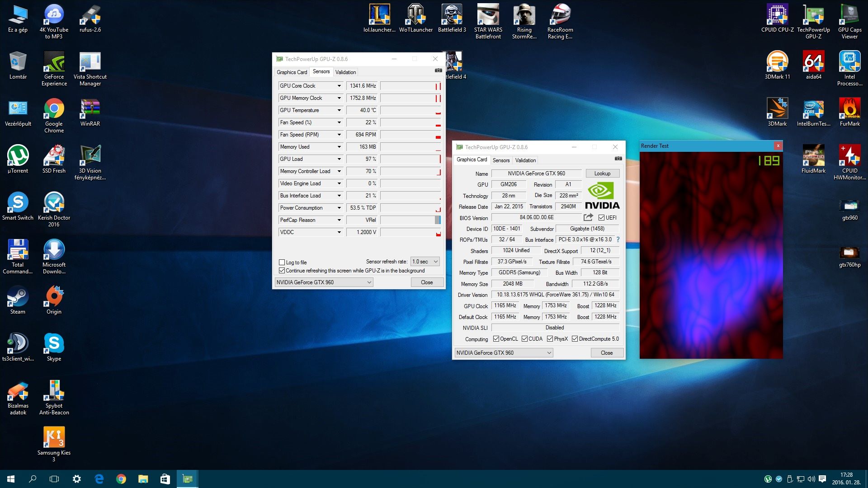
Task: Open Validation tab in left GPU-Z window
Action: pyautogui.click(x=345, y=72)
